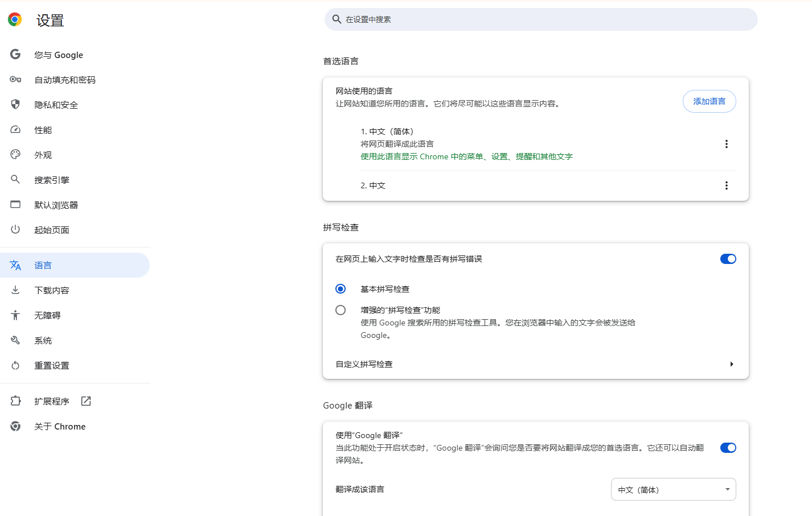This screenshot has width=812, height=516.
Task: Toggle the 拼写检查 switch off
Action: click(x=728, y=259)
